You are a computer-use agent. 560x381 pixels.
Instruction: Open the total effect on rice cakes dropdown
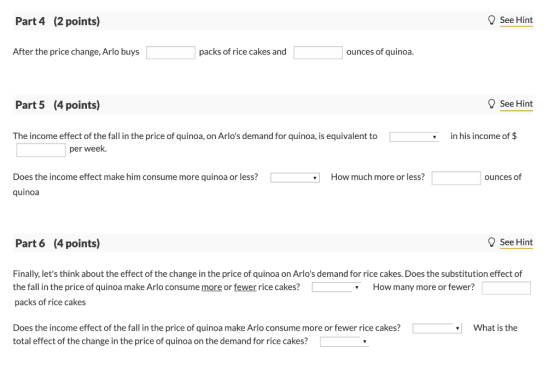344,342
